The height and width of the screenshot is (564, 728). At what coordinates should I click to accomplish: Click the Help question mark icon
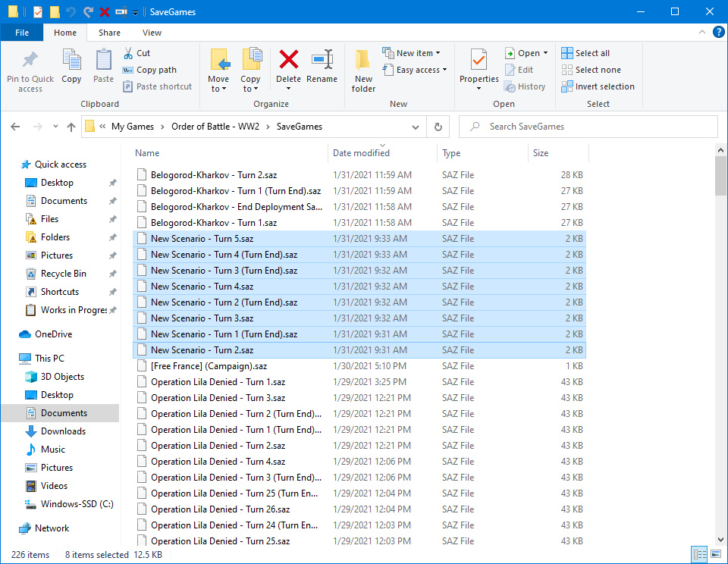pyautogui.click(x=718, y=32)
